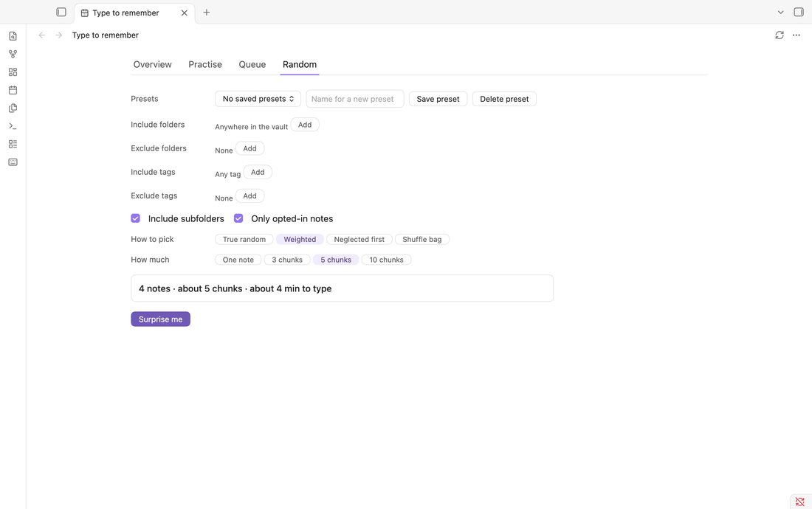Switch to the Practise tab
Viewport: 812px width, 509px height.
click(205, 65)
